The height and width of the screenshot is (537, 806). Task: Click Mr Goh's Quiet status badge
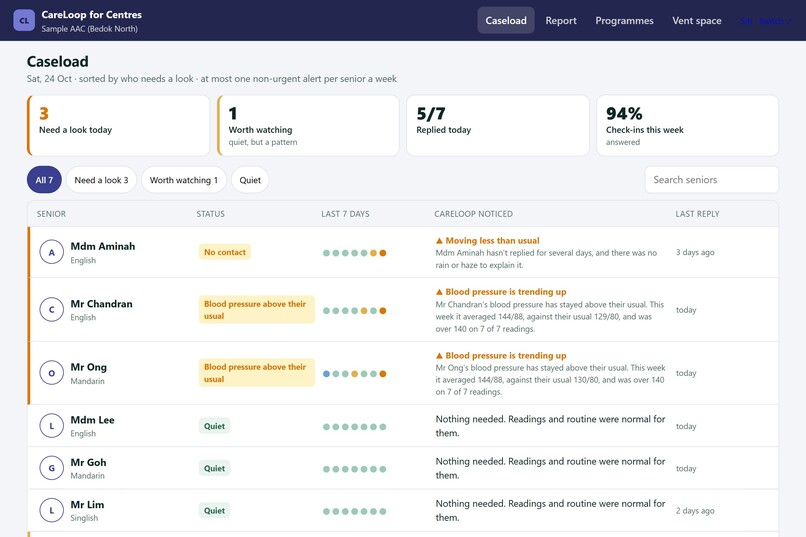click(x=214, y=468)
